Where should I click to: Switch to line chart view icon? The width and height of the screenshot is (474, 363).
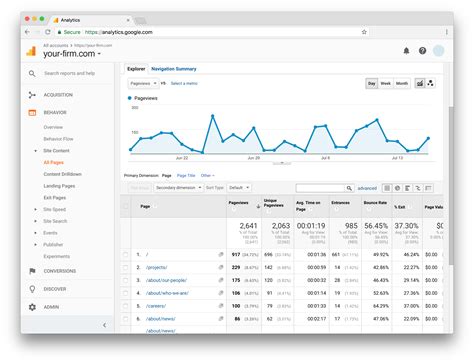pos(420,83)
